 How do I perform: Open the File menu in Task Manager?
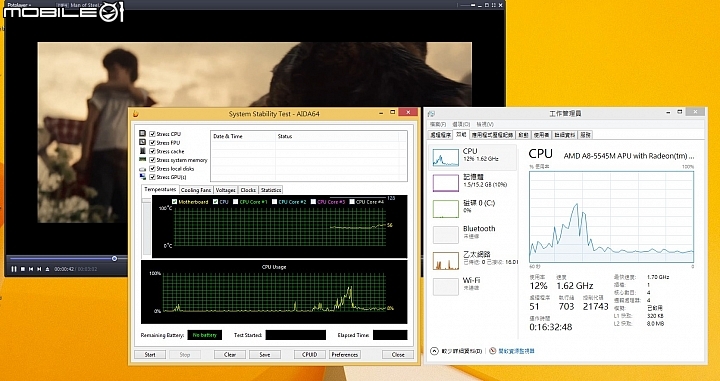tap(438, 124)
